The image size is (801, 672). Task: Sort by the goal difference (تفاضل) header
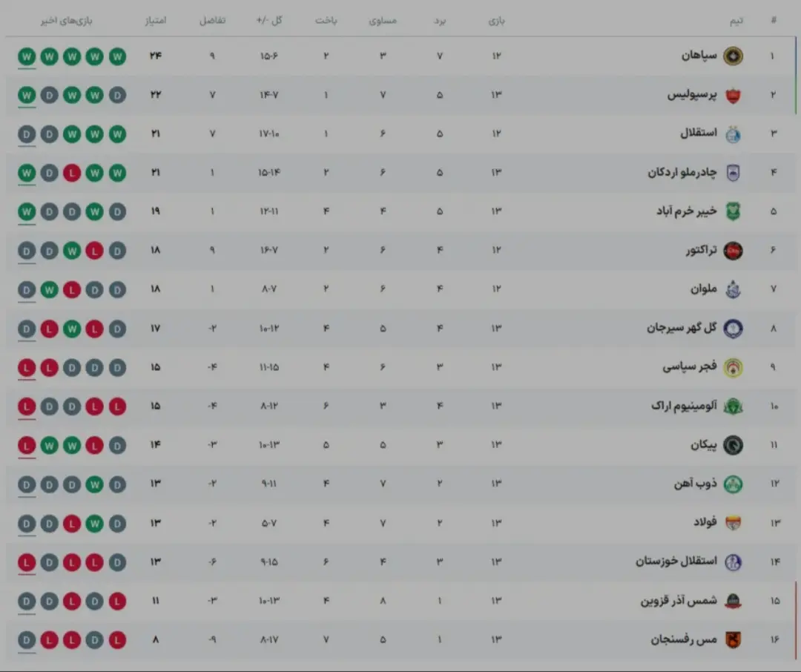pyautogui.click(x=212, y=20)
